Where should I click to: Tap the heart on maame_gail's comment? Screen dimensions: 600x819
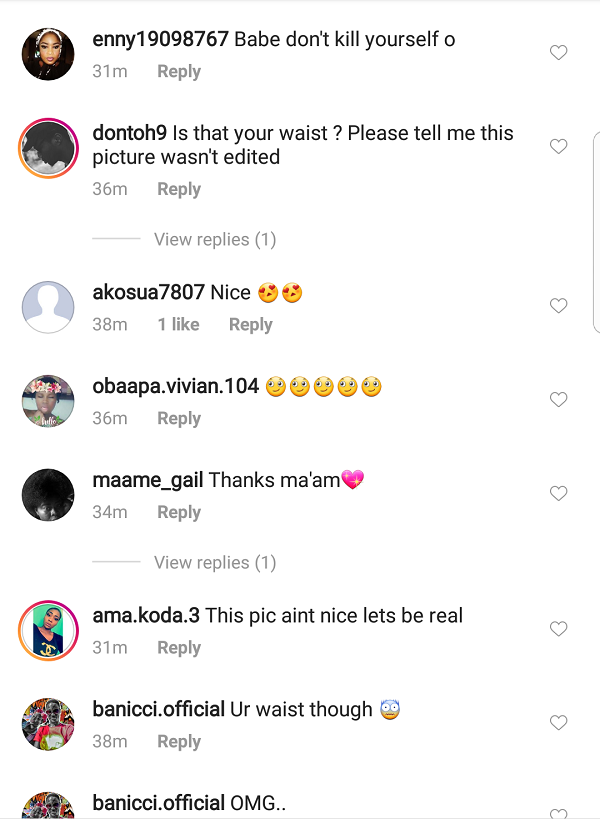tap(558, 493)
